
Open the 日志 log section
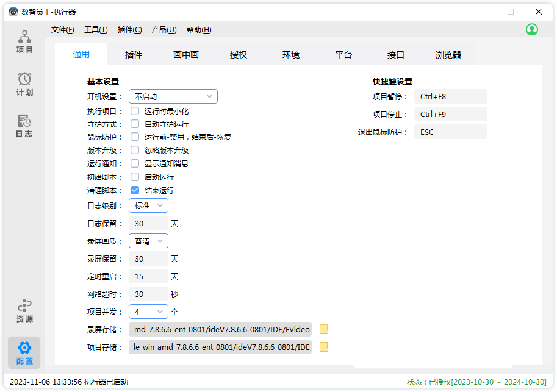24,126
